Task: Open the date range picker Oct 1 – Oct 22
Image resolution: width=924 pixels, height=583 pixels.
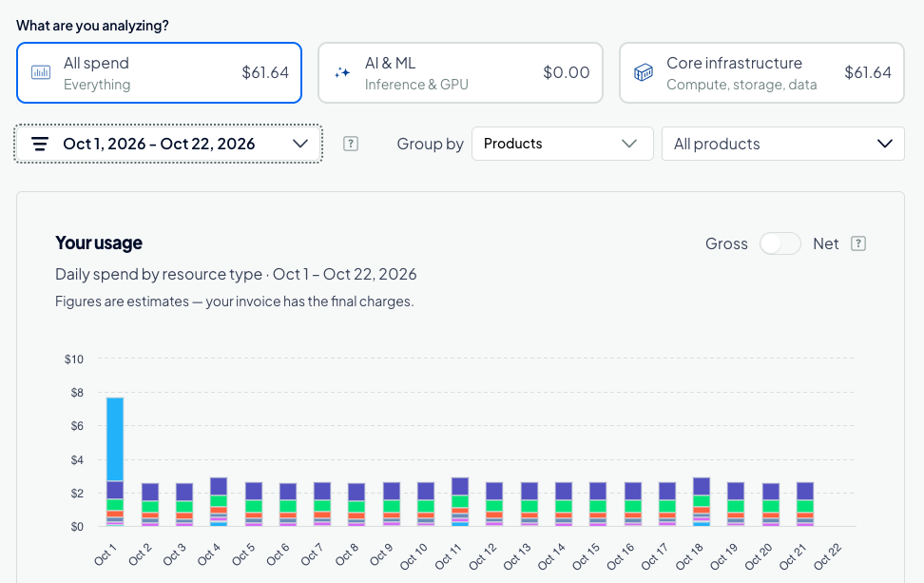Action: pyautogui.click(x=168, y=144)
